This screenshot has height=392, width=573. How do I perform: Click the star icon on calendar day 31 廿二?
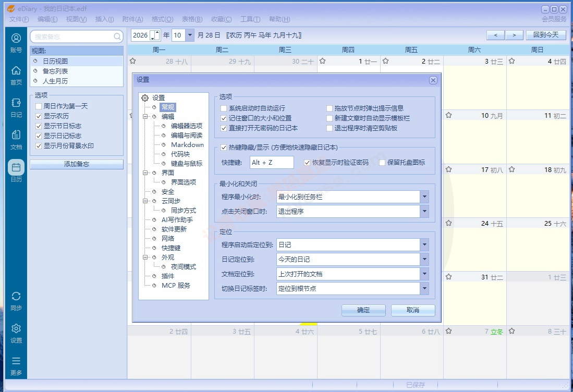[449, 277]
